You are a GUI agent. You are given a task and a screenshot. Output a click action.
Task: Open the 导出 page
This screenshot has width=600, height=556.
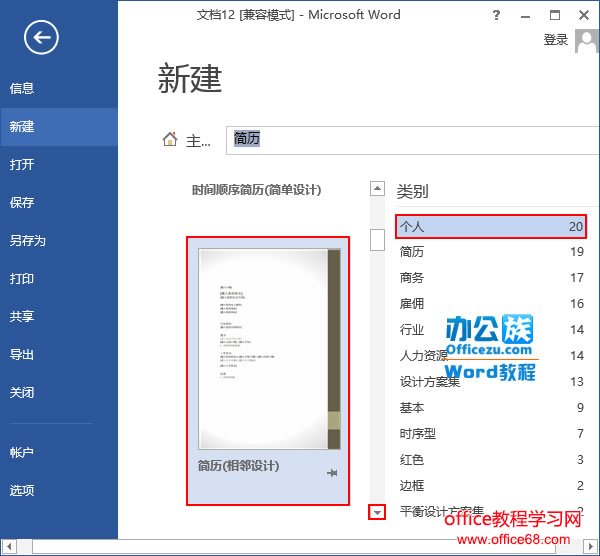[59, 354]
